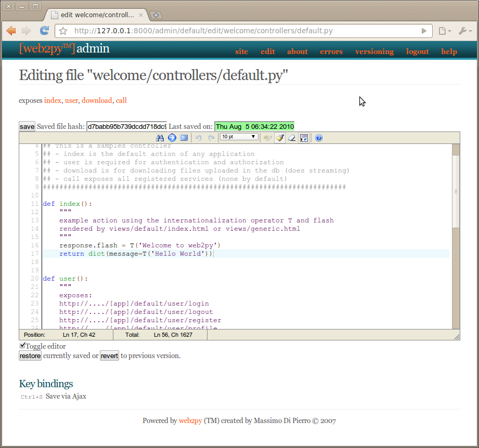Close the edit welcome/controll... tab
479x448 pixels.
[141, 15]
